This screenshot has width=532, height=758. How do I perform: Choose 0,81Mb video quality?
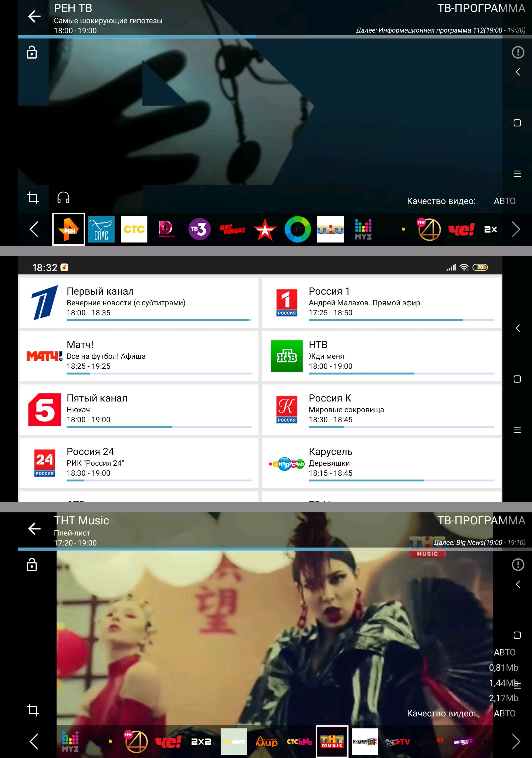click(x=504, y=667)
